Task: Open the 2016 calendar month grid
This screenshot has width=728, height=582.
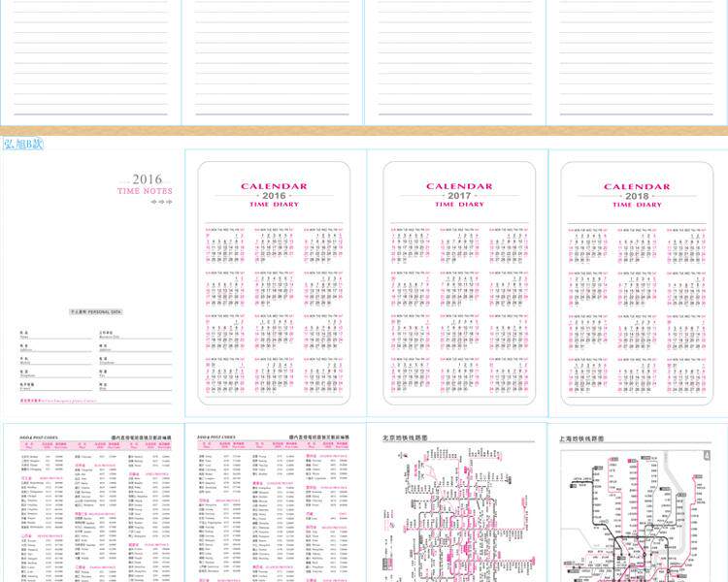Action: [274, 311]
